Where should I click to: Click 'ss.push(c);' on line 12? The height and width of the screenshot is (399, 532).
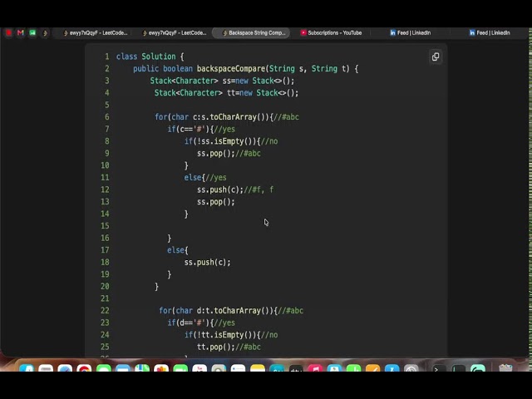click(220, 190)
